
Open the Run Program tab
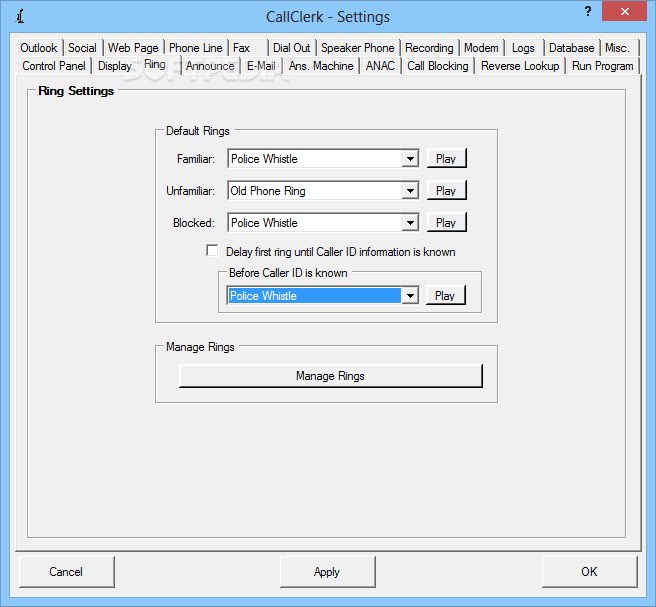click(602, 66)
